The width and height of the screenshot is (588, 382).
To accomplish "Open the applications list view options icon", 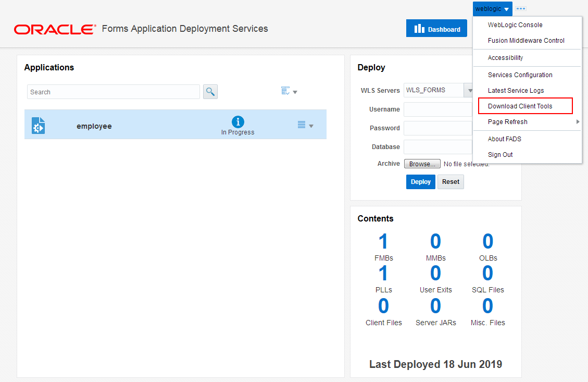I will click(289, 91).
